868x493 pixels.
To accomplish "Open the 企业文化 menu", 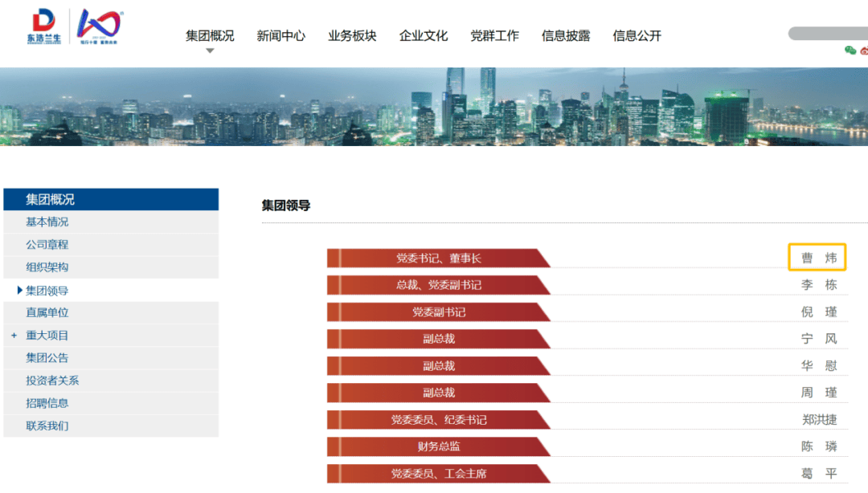I will [424, 35].
